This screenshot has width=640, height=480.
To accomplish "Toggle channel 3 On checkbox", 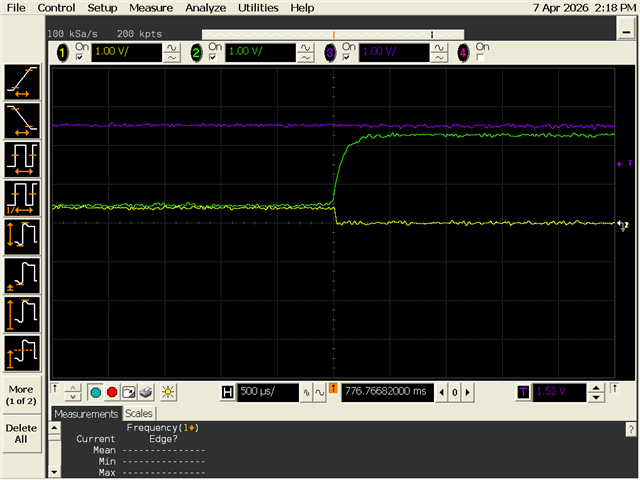I will point(347,58).
